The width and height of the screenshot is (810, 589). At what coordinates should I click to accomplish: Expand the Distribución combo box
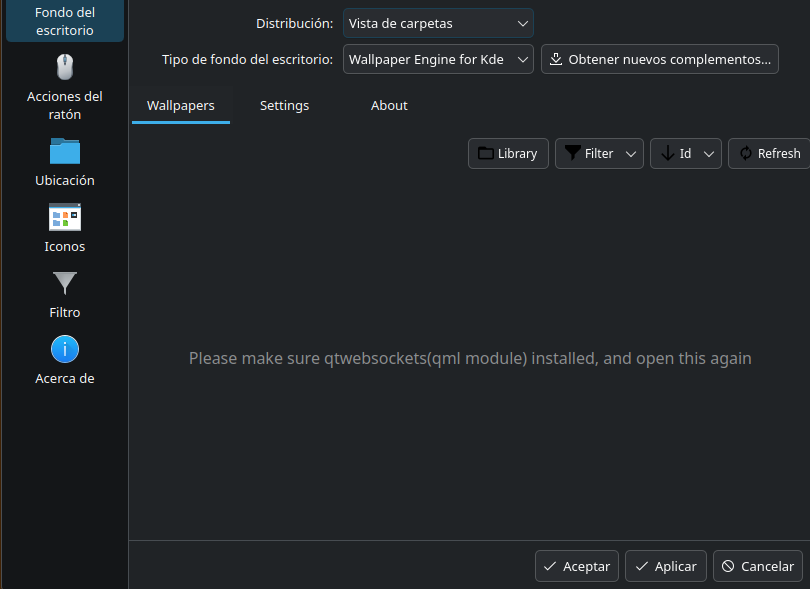438,23
